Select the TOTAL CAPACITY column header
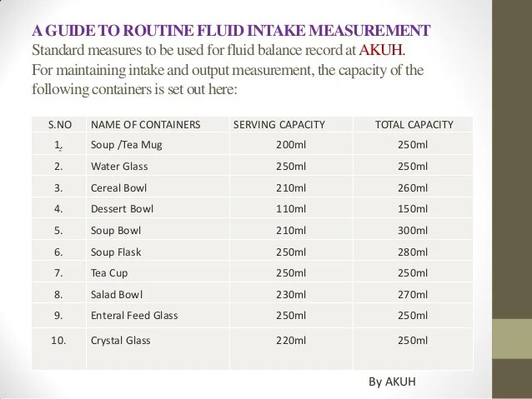Viewport: 532px width, 399px height. tap(414, 125)
